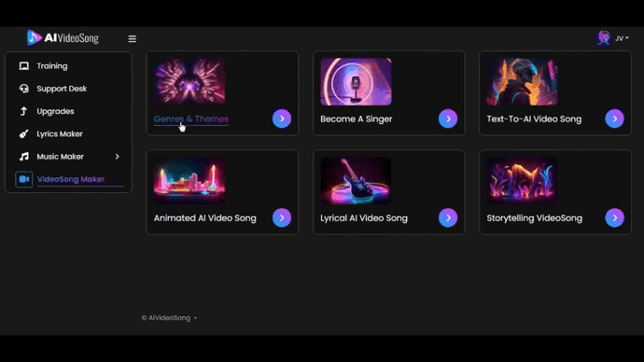The image size is (644, 362).
Task: Expand the Music Maker submenu chevron
Action: [x=117, y=157]
